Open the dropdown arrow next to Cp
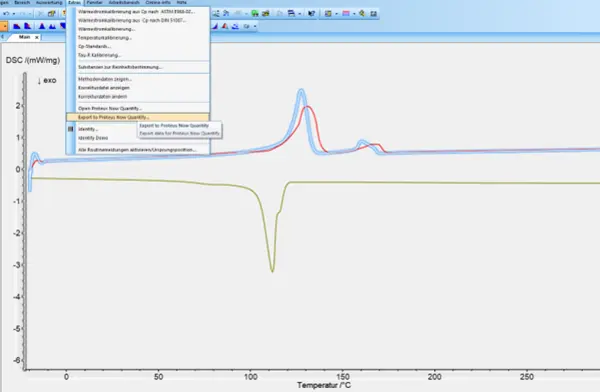 255,26
